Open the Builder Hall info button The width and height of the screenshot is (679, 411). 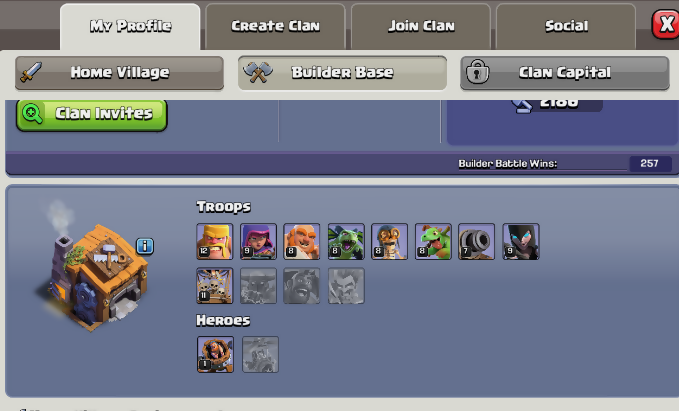coord(145,246)
